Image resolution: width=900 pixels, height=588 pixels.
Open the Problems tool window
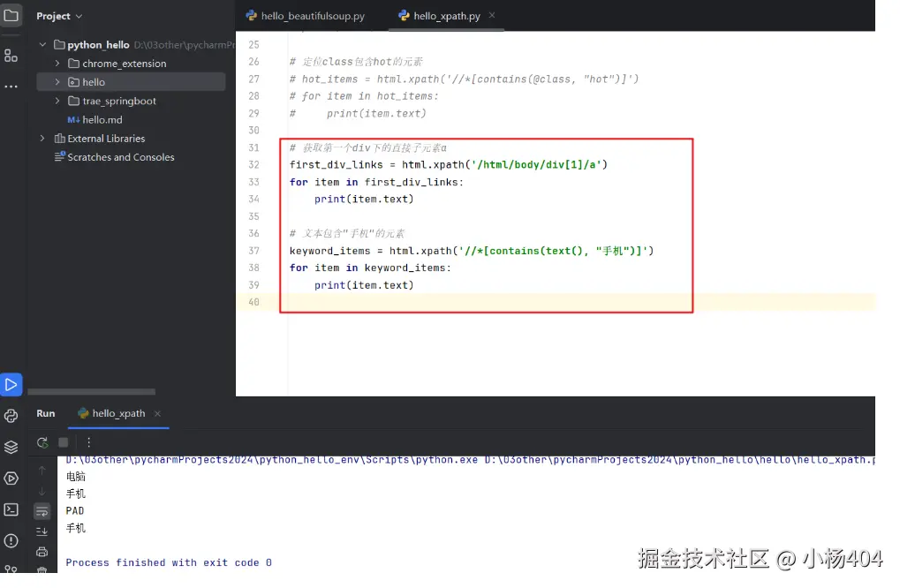tap(11, 540)
